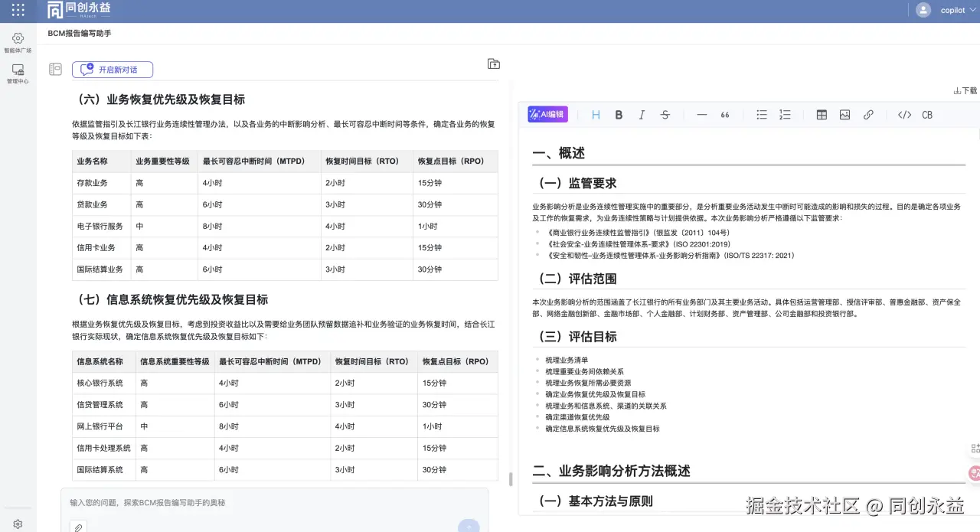Insert a horizontal rule

pyautogui.click(x=701, y=115)
